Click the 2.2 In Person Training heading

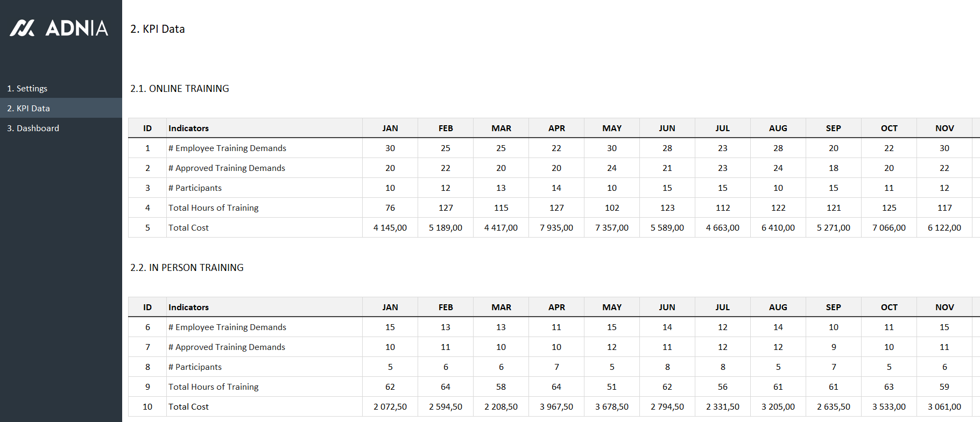[187, 268]
